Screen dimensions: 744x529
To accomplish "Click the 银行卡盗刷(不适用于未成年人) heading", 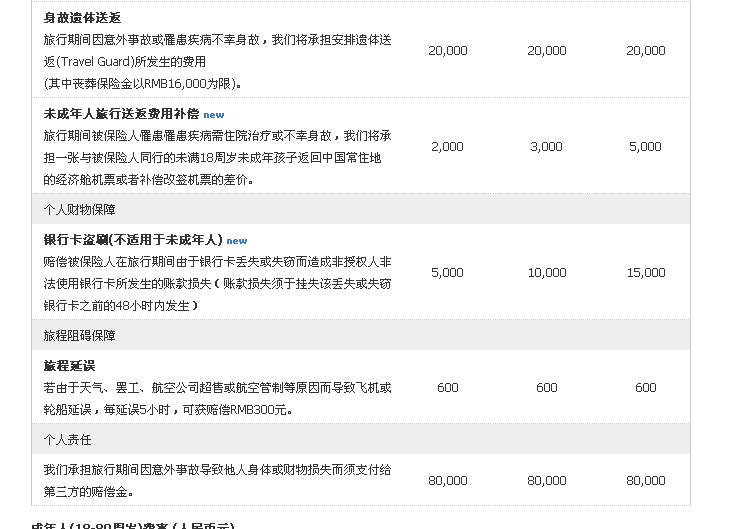I will click(x=133, y=240).
